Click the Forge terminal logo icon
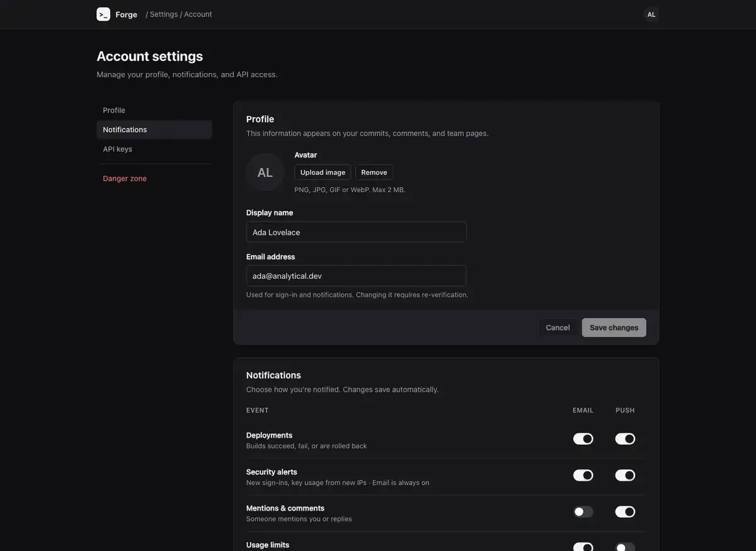756x551 pixels. click(103, 14)
